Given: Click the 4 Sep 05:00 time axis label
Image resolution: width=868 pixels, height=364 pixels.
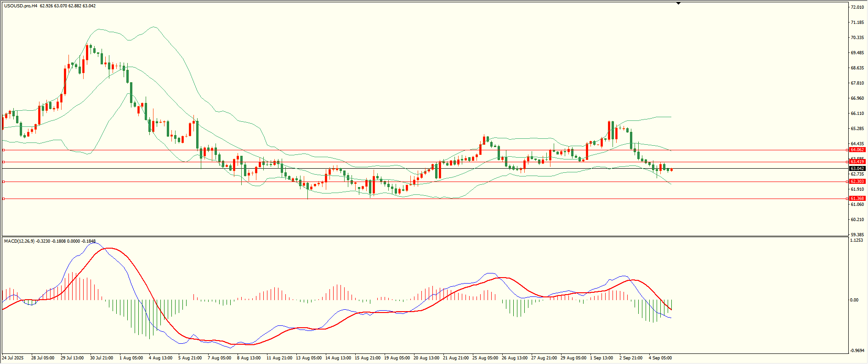Looking at the screenshot, I should pos(660,358).
